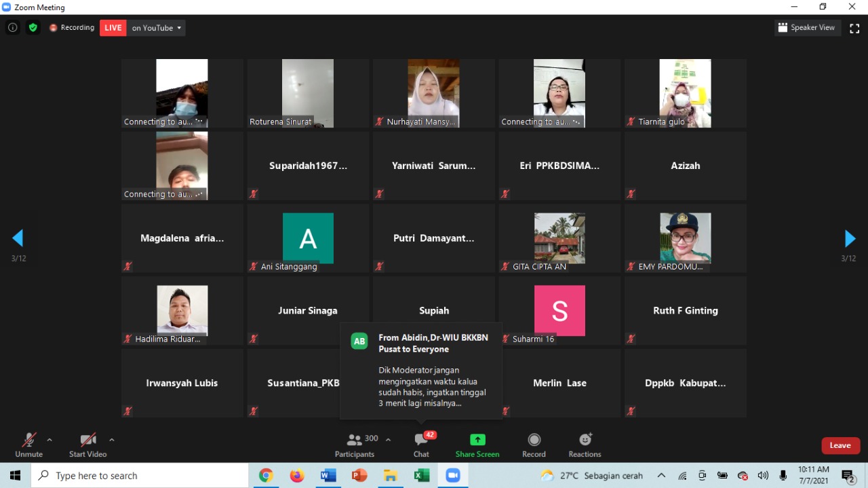Screen dimensions: 868x488
Task: Expand the Participants options caret
Action: (x=388, y=440)
